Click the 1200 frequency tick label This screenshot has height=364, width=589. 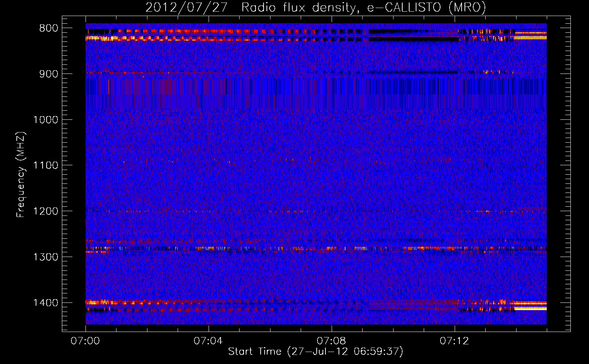point(46,211)
